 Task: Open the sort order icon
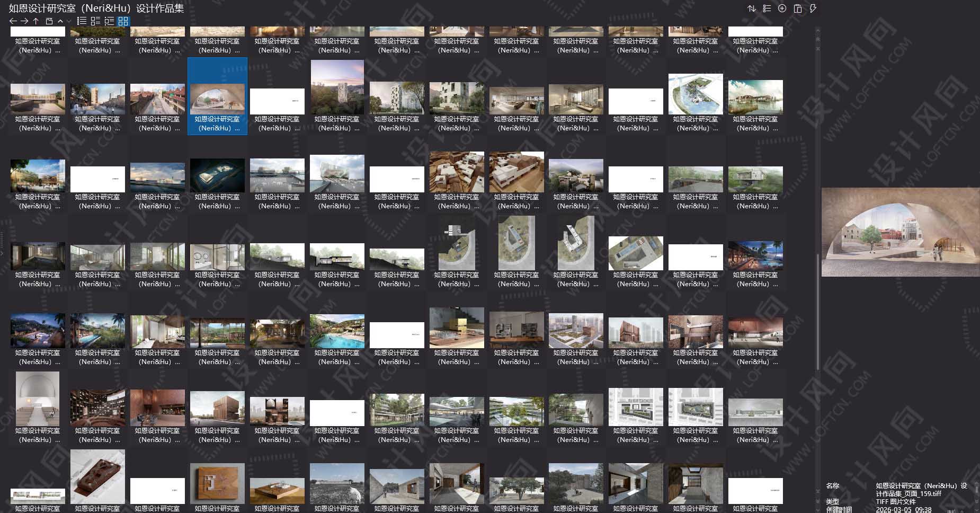(x=752, y=8)
